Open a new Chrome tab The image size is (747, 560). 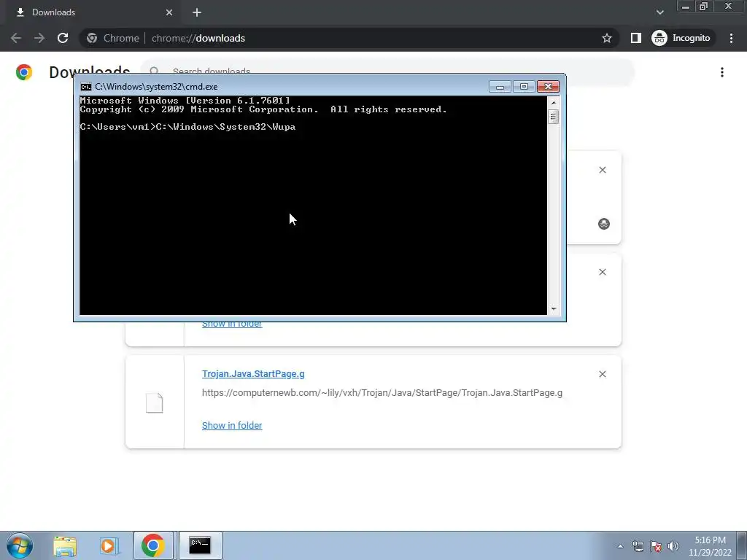click(197, 12)
